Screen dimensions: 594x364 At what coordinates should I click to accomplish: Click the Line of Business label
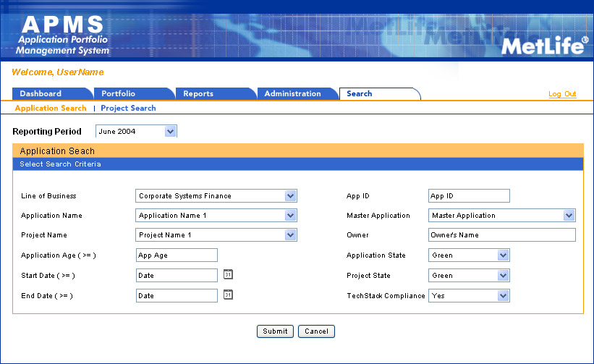pyautogui.click(x=48, y=196)
